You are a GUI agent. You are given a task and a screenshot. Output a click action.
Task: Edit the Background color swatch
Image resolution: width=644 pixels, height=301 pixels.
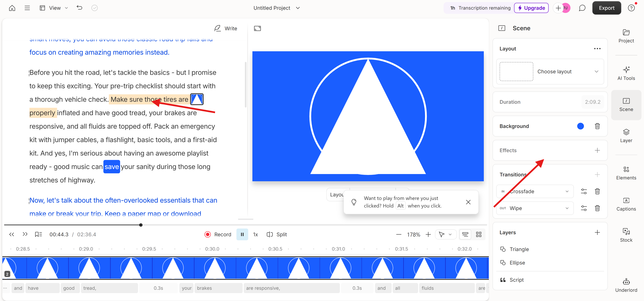coord(581,126)
